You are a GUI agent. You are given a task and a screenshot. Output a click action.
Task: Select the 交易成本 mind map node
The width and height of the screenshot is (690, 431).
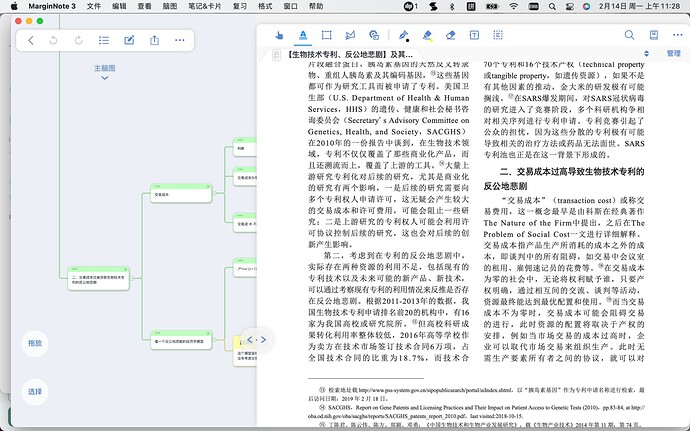[181, 194]
